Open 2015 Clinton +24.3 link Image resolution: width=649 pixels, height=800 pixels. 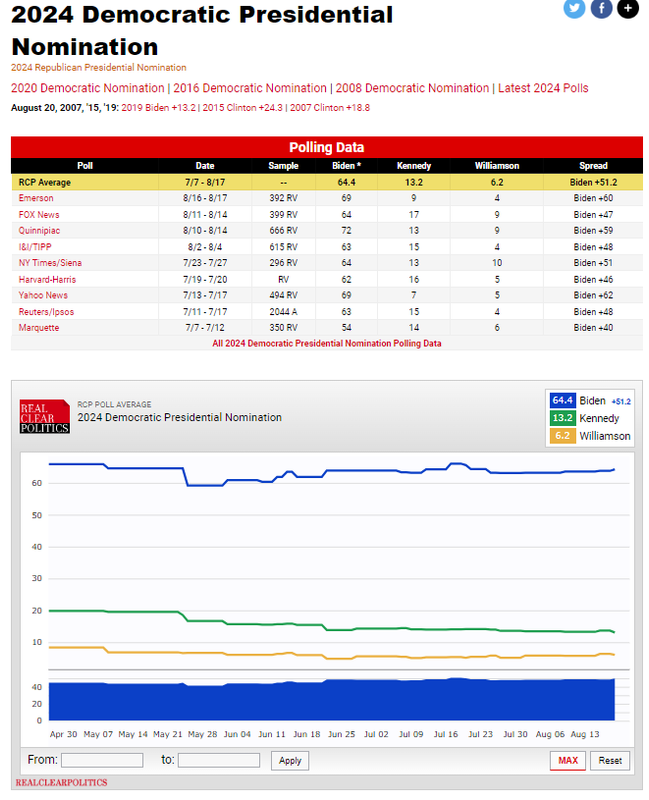[x=242, y=108]
